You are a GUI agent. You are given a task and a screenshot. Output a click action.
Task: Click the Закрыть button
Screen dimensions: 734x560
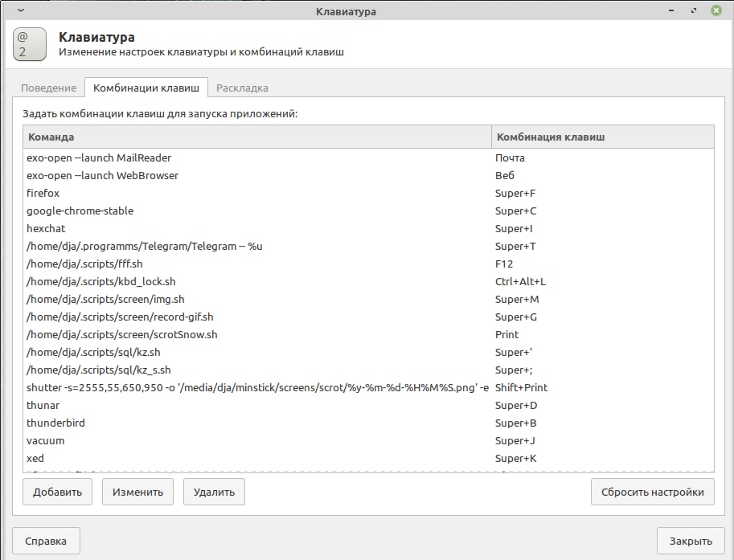(690, 541)
